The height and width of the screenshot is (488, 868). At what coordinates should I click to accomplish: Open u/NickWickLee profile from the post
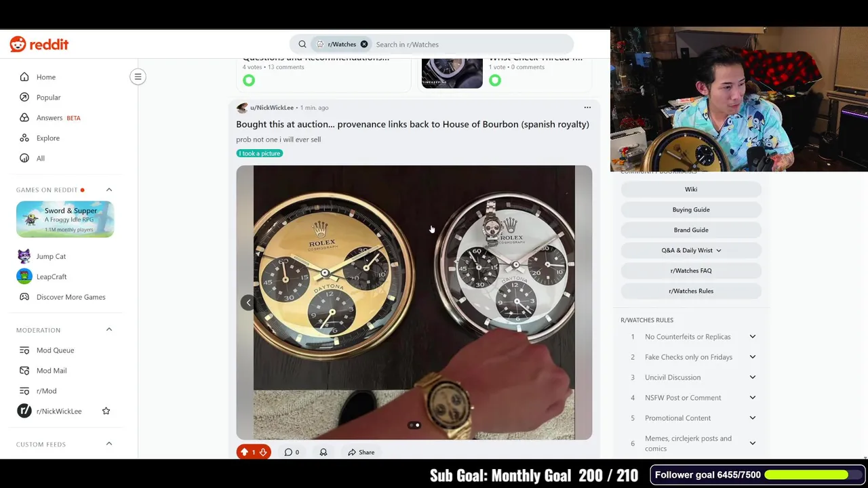tap(271, 108)
